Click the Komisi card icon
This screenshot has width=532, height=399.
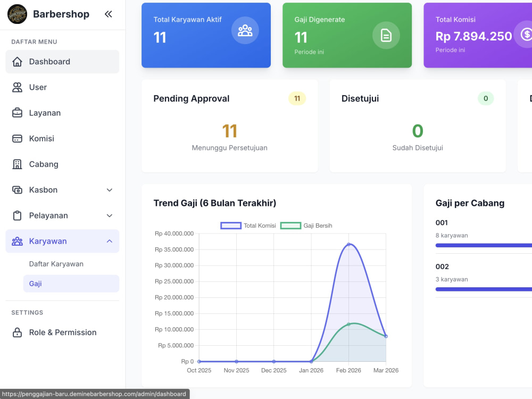(18, 138)
